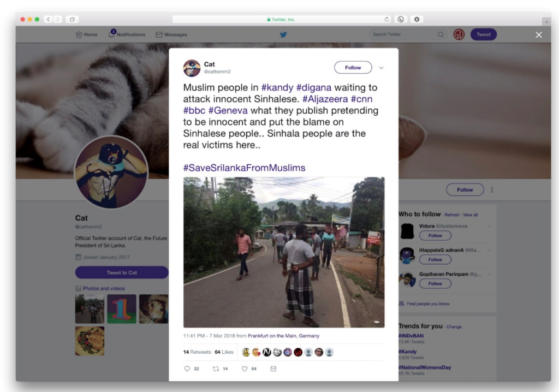
Task: Close the tweet overlay with X
Action: [539, 35]
